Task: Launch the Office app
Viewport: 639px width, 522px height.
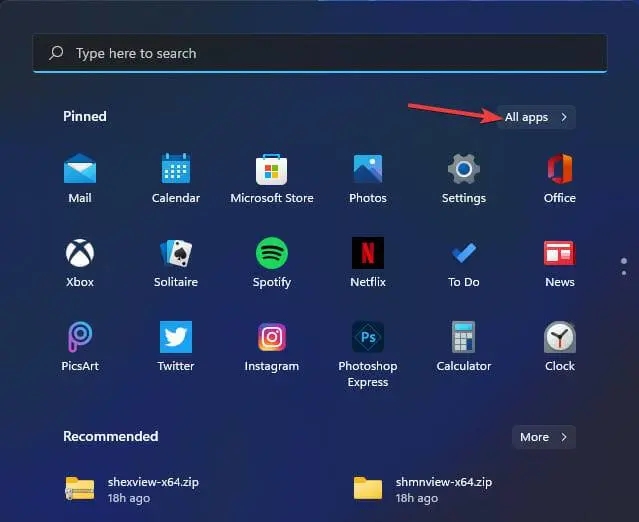Action: pos(560,178)
